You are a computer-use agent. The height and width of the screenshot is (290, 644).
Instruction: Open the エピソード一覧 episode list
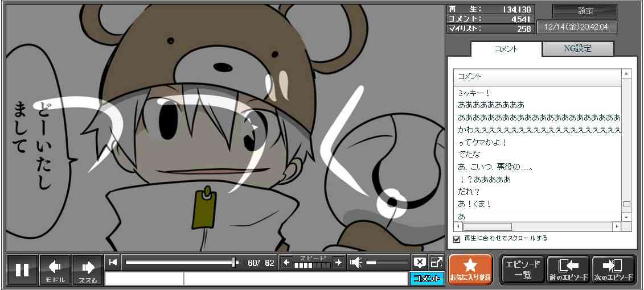coord(522,270)
